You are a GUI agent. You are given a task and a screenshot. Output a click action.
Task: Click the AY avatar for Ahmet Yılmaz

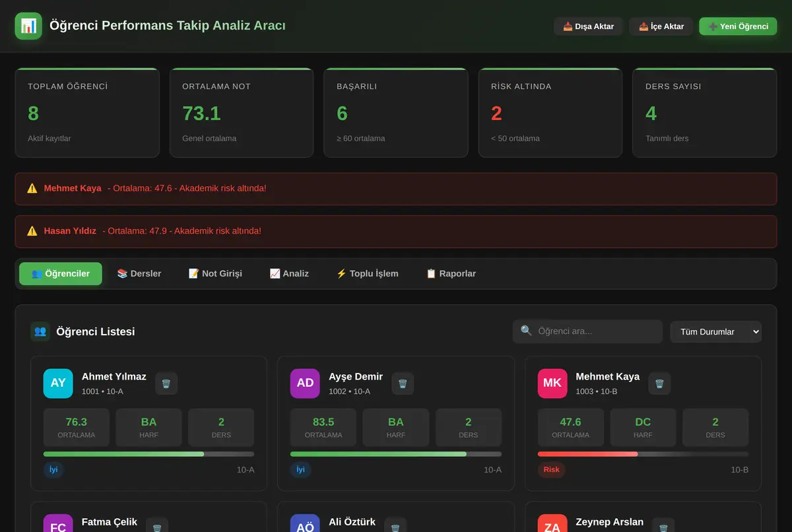click(x=58, y=383)
